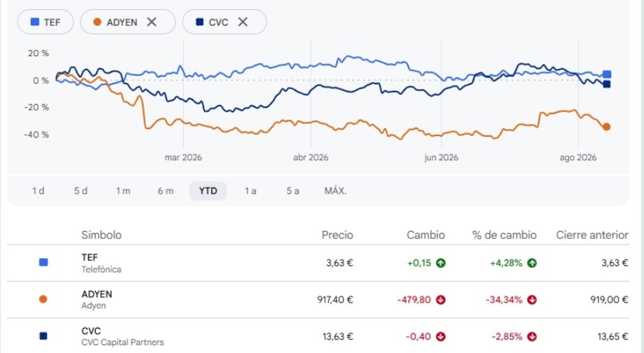Click the TEF endpoint marker on chart
This screenshot has width=644, height=353.
606,74
